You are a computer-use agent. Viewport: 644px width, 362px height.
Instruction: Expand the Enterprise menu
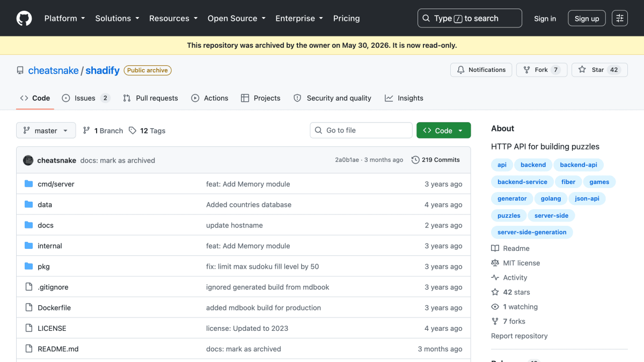(x=299, y=18)
